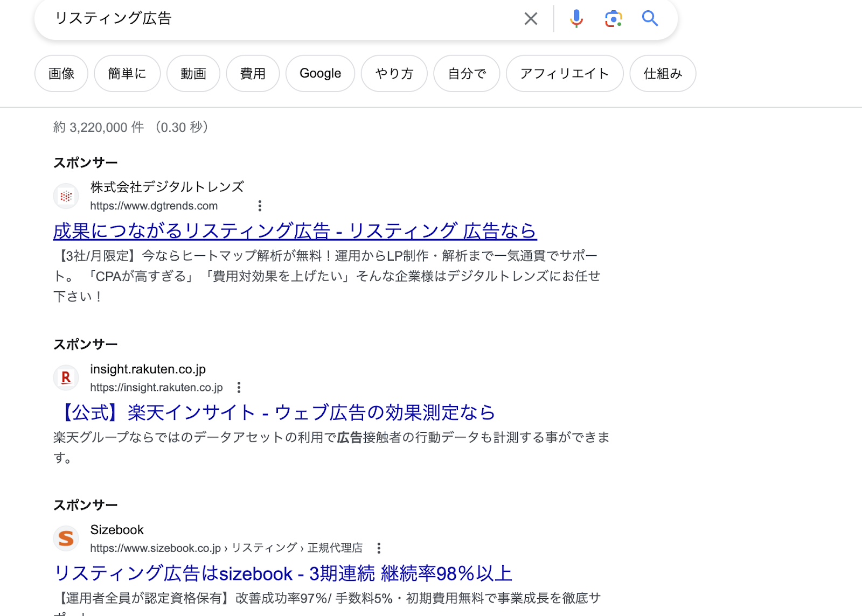The height and width of the screenshot is (616, 862).
Task: Open 【公式】楽天インサイト ad headline
Action: pos(274,412)
